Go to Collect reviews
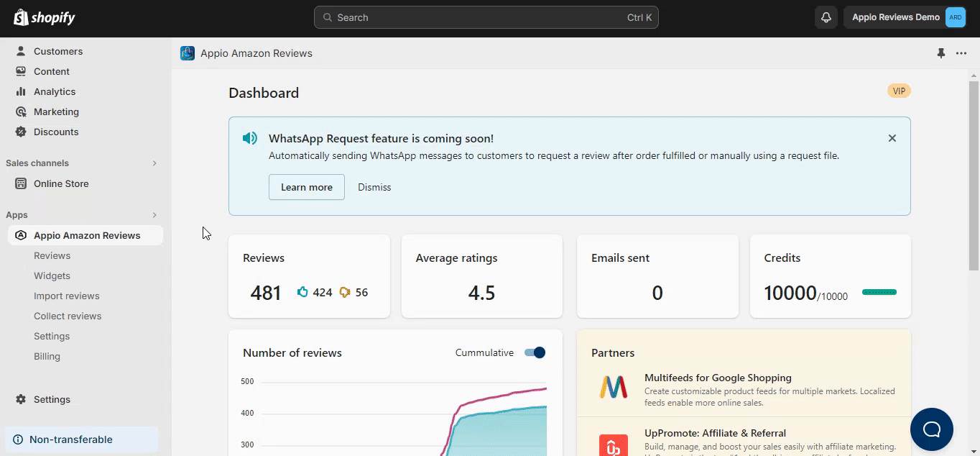Screen dimensions: 980x456 click(68, 316)
